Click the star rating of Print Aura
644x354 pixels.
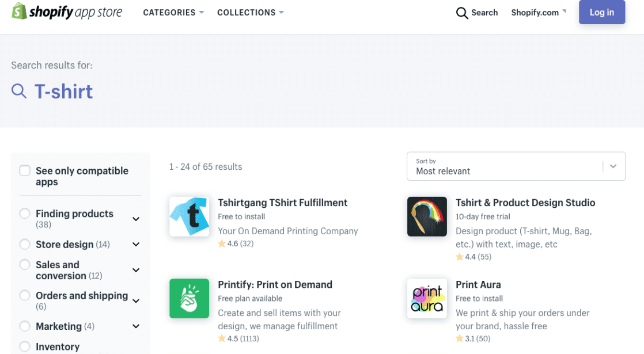click(x=473, y=339)
